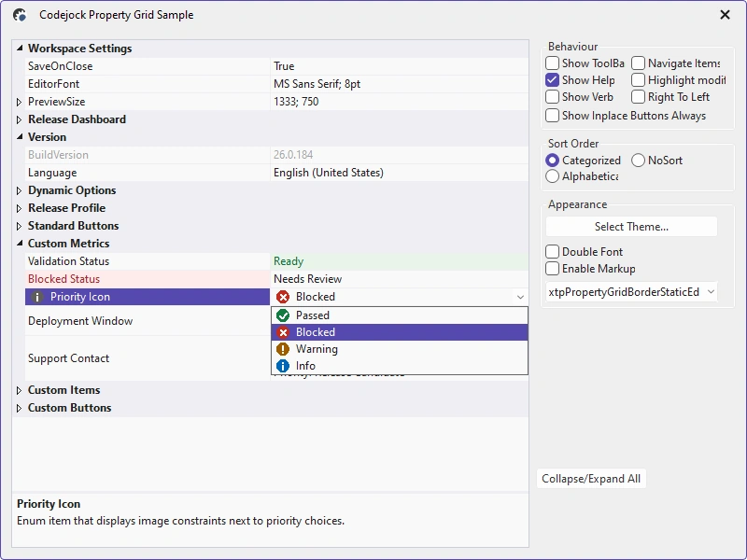
Task: Expand the Release Profile category
Action: [19, 208]
